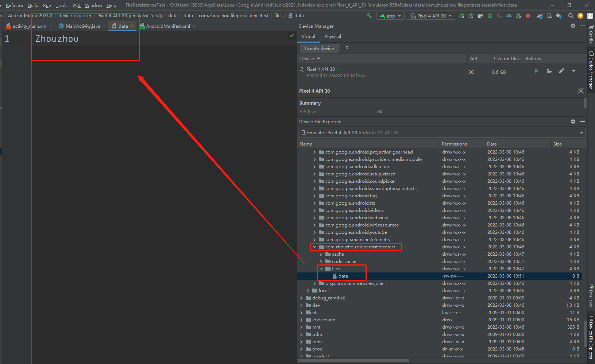595x364 pixels.
Task: Select the Physical devices tab
Action: pos(333,36)
